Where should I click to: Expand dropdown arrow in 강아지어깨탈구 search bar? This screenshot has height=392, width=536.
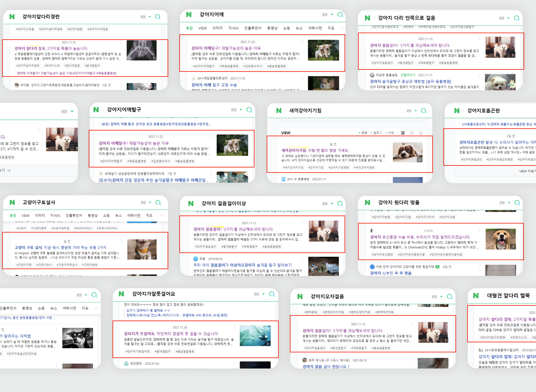241,110
